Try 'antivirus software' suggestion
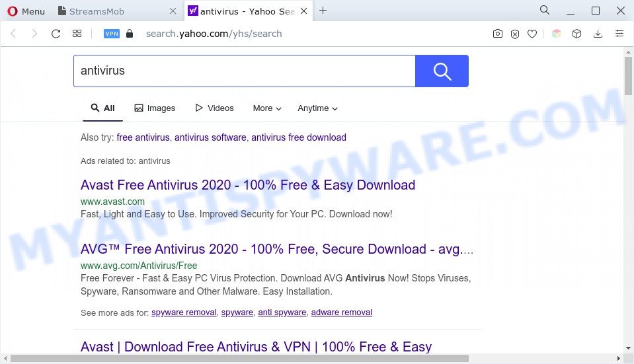 pos(210,137)
